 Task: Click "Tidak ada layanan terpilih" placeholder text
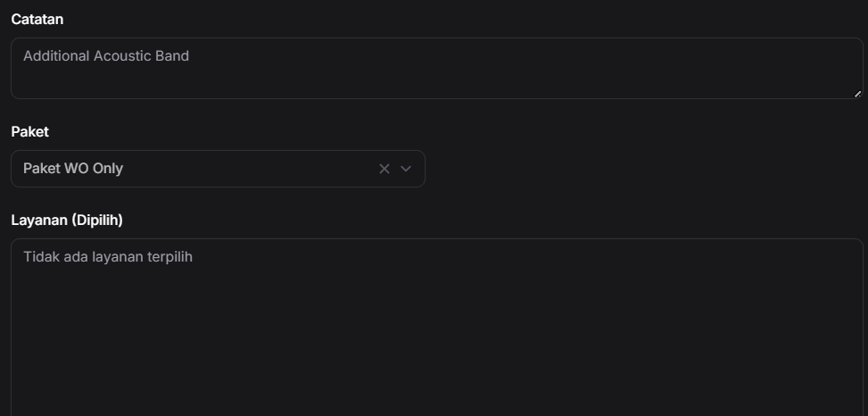coord(108,257)
